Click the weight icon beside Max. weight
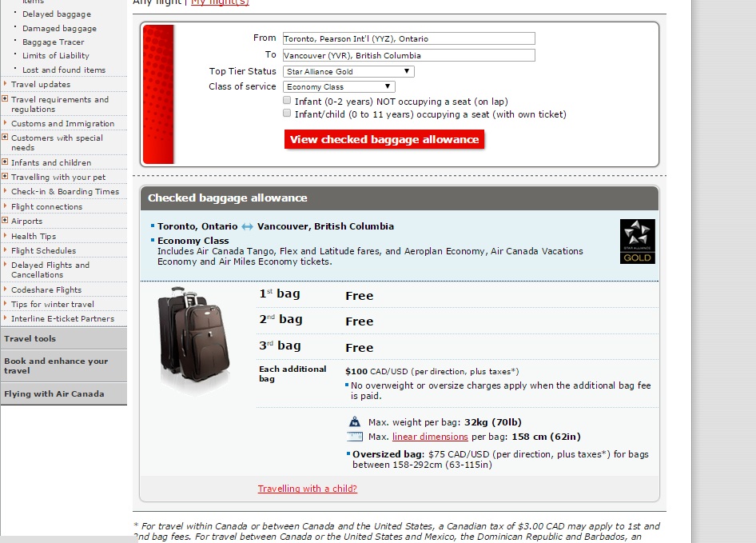The image size is (756, 543). point(354,422)
